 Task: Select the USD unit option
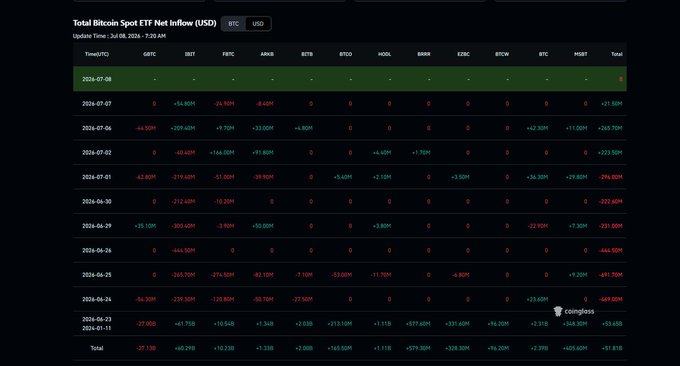click(x=258, y=24)
